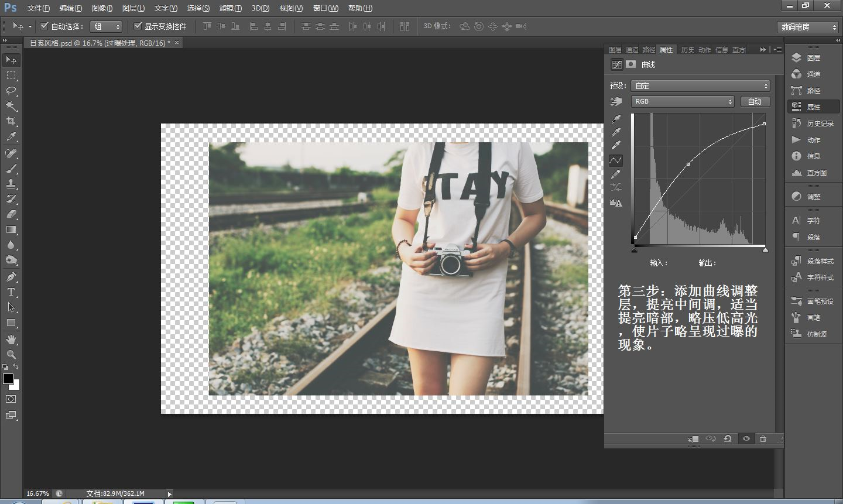Pick the white point eyedropper in Curves
Image resolution: width=843 pixels, height=504 pixels.
click(x=616, y=145)
